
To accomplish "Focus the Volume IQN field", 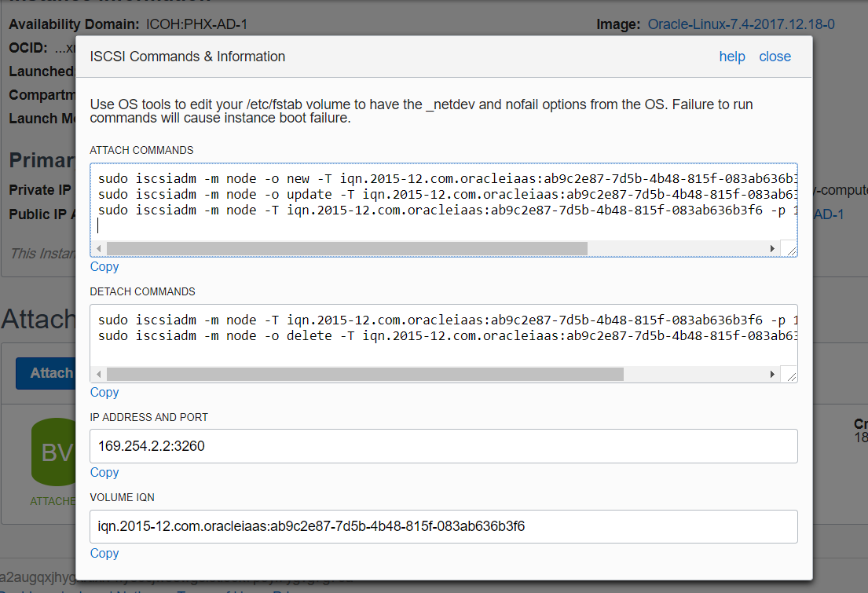I will 443,526.
